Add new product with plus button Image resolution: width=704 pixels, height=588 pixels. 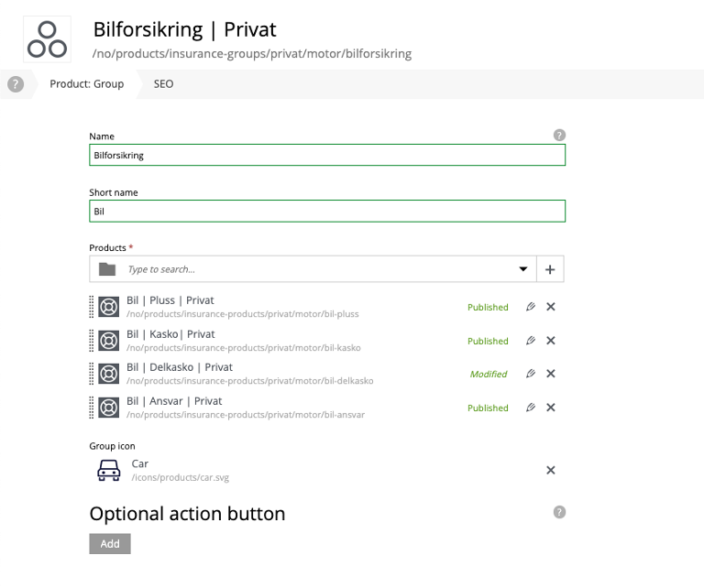click(x=550, y=269)
